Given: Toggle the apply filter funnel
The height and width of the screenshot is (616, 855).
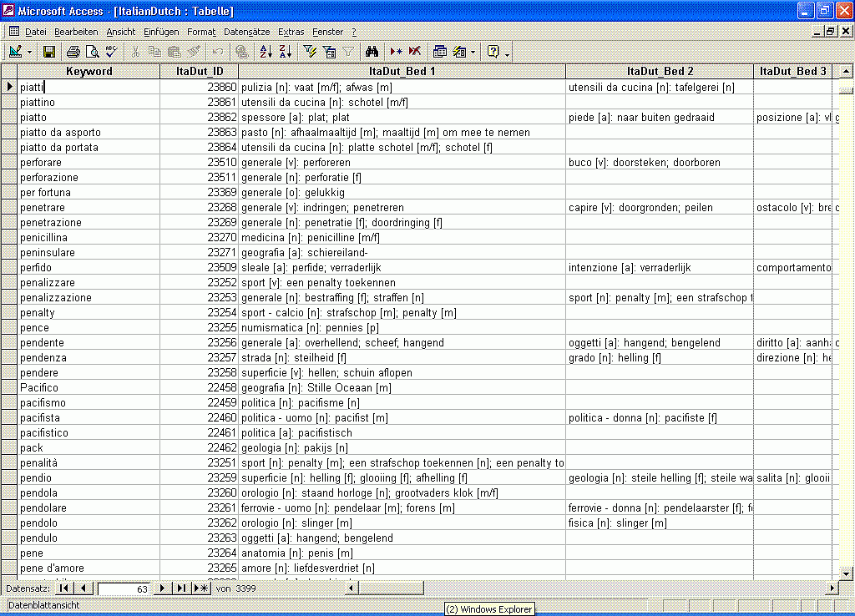Looking at the screenshot, I should [x=348, y=52].
